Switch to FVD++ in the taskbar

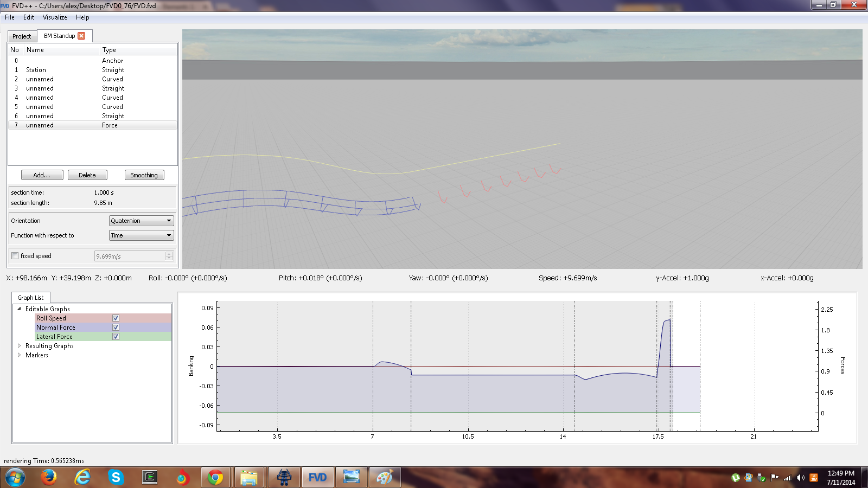coord(317,477)
